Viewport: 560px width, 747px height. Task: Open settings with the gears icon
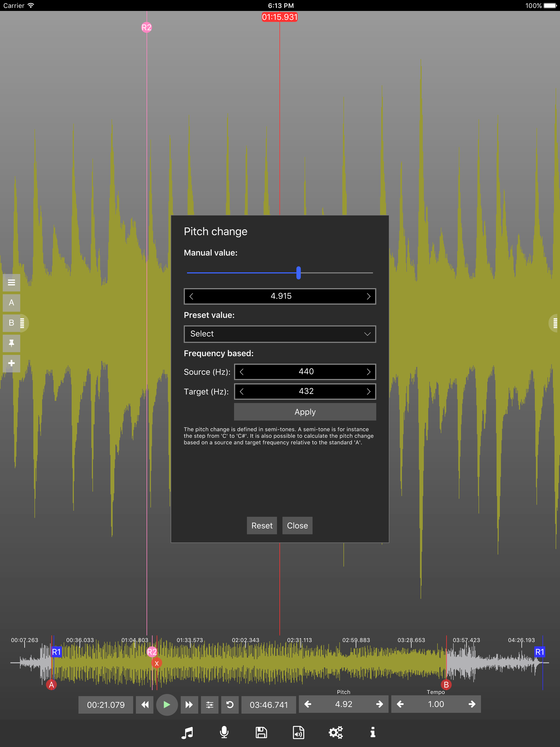(336, 733)
